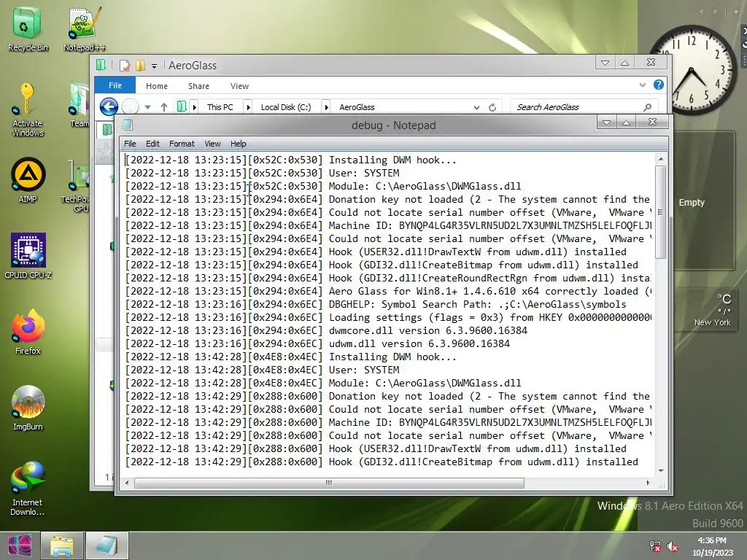Switch to Explorer Share tab
This screenshot has height=560, width=747.
pyautogui.click(x=198, y=86)
